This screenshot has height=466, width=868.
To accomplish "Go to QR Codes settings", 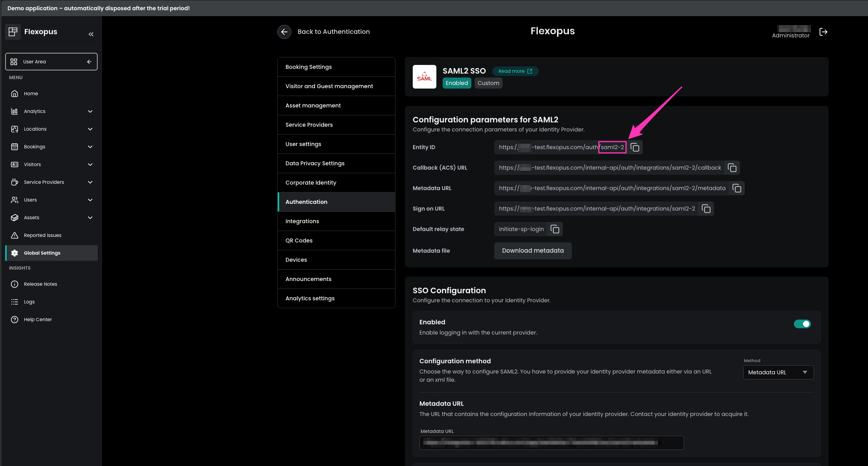I will [x=336, y=240].
